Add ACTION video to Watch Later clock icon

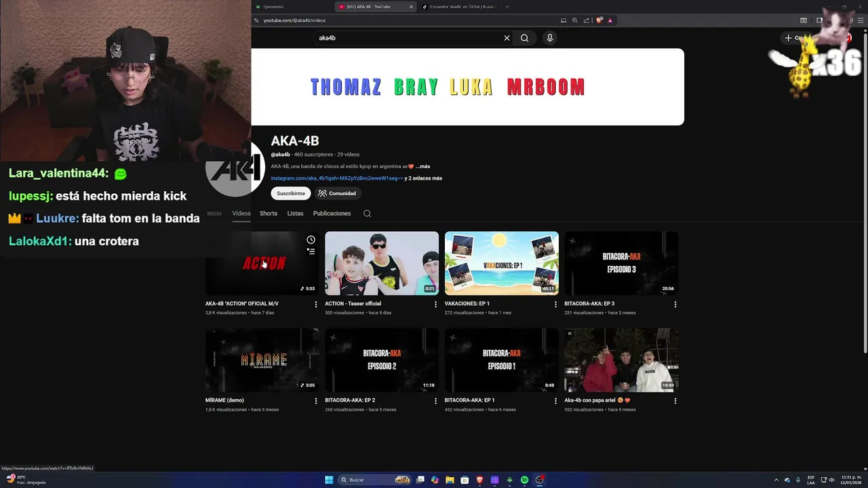point(311,239)
